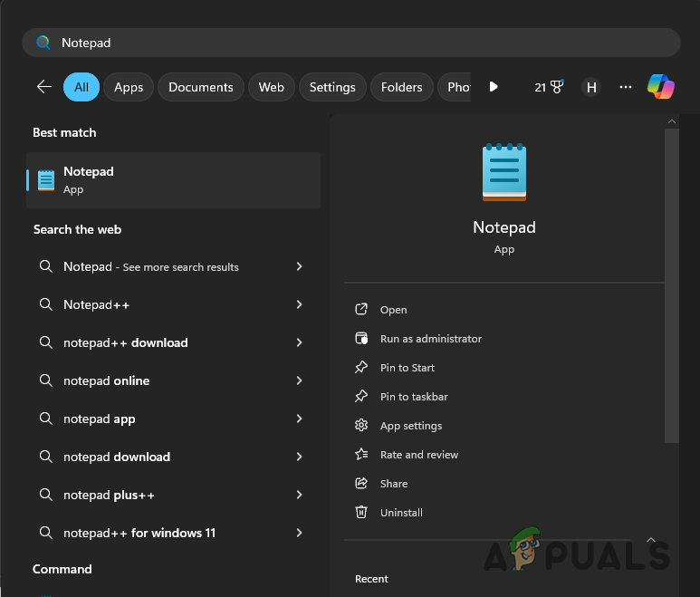Switch to the Folders filter tab
The image size is (700, 597).
pyautogui.click(x=402, y=87)
